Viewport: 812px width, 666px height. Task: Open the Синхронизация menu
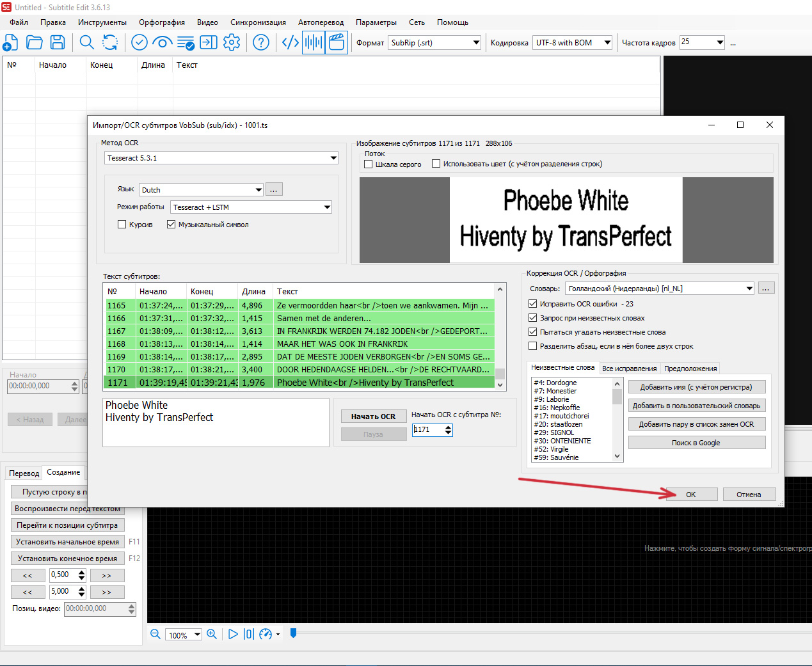258,22
